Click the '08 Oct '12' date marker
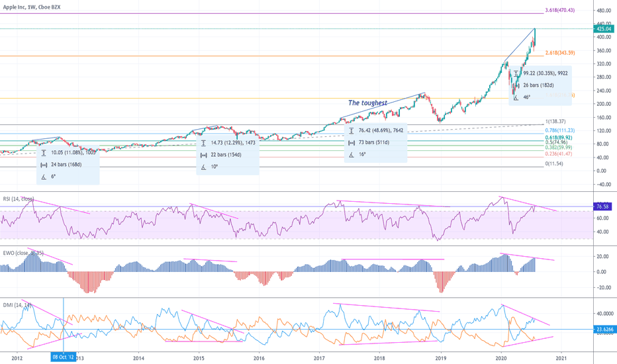Image resolution: width=617 pixels, height=364 pixels. pyautogui.click(x=64, y=357)
